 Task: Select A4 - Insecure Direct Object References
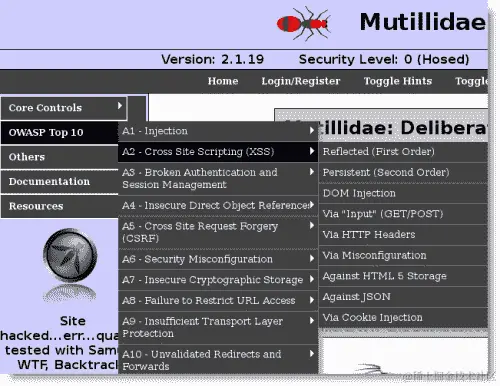click(x=218, y=206)
